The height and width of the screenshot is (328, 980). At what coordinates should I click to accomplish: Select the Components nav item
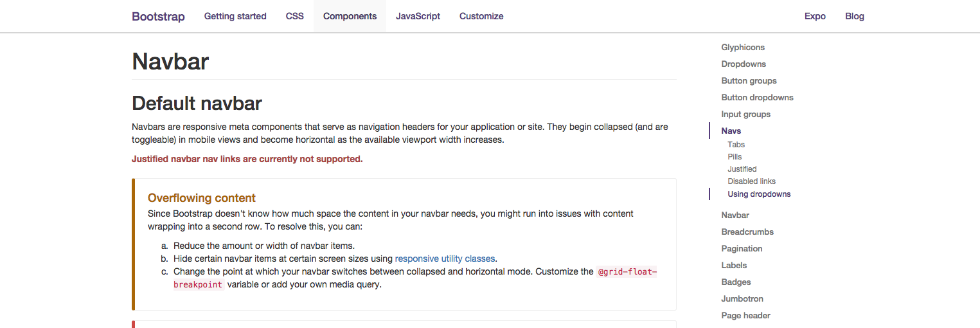click(x=350, y=16)
